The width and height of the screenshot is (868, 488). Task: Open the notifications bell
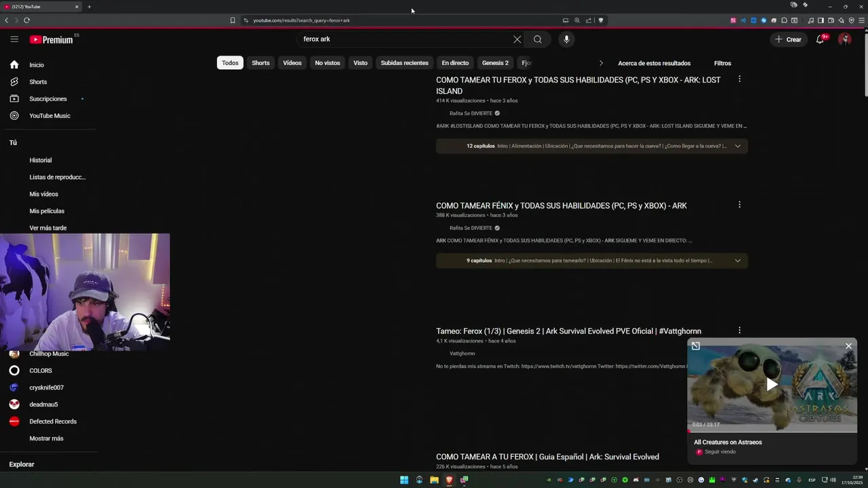(820, 39)
